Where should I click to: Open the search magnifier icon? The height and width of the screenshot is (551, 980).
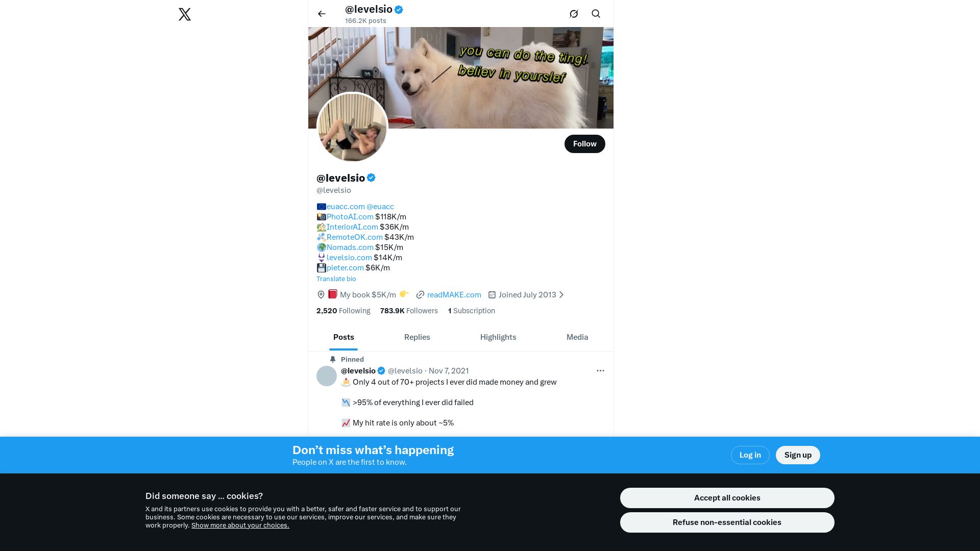coord(596,14)
